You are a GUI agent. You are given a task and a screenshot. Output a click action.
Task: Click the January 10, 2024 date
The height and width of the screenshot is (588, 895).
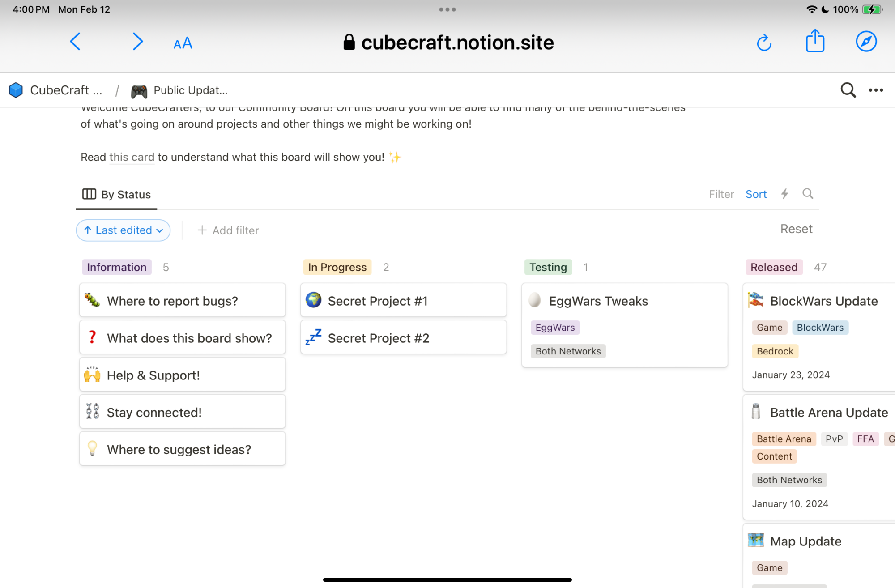coord(790,504)
